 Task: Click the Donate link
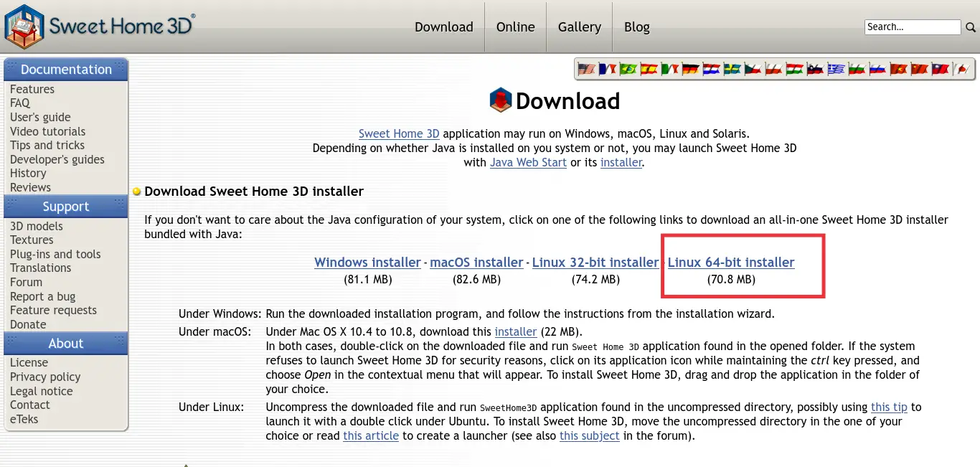click(28, 324)
